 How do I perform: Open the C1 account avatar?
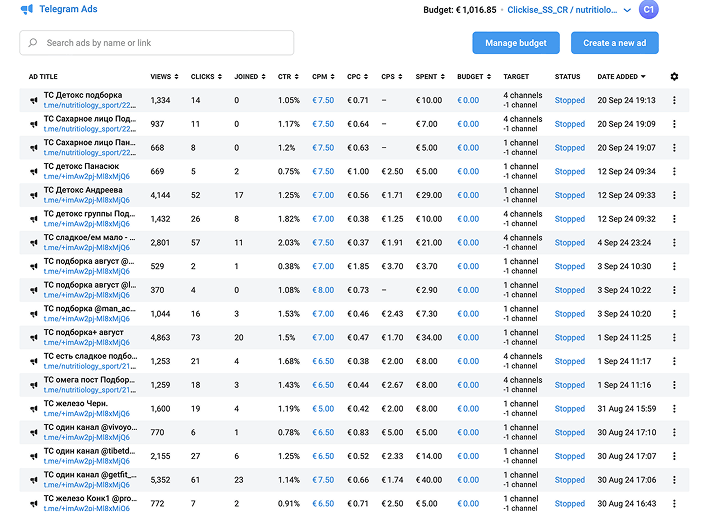click(648, 9)
